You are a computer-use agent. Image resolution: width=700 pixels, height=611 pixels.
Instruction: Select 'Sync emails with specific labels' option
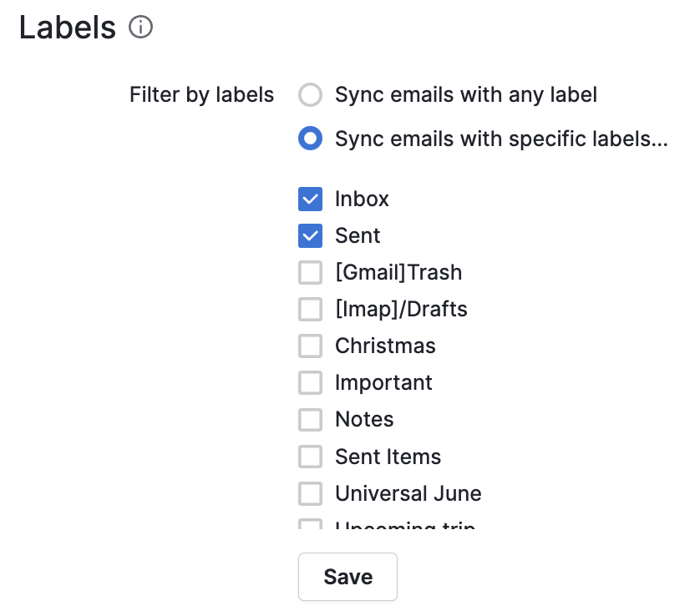[310, 139]
